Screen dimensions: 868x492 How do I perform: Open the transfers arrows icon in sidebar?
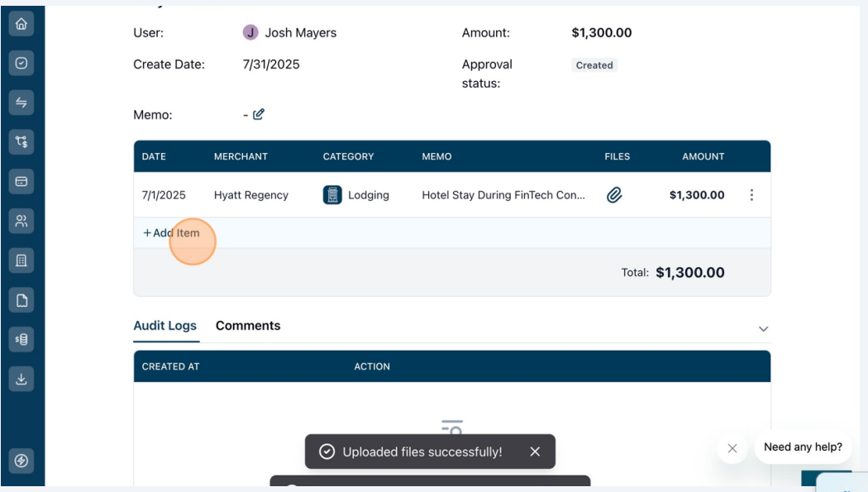(21, 103)
